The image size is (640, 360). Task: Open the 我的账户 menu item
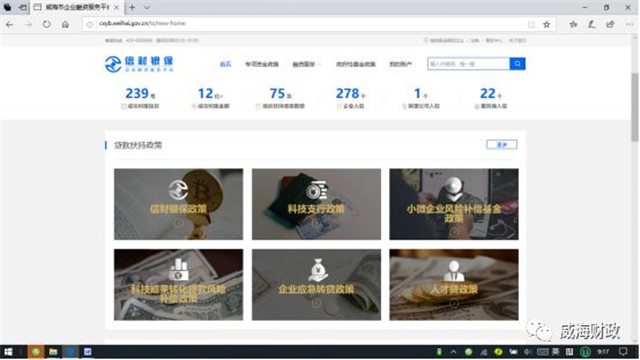pyautogui.click(x=400, y=64)
